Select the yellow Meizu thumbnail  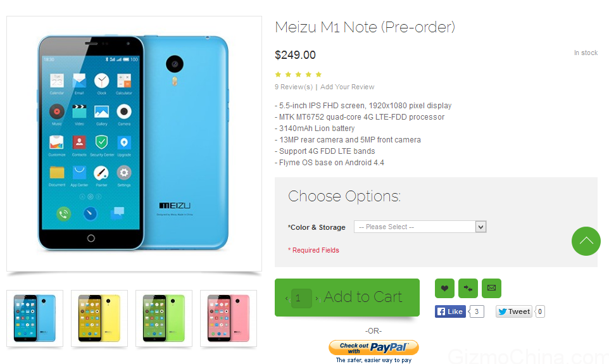[99, 318]
